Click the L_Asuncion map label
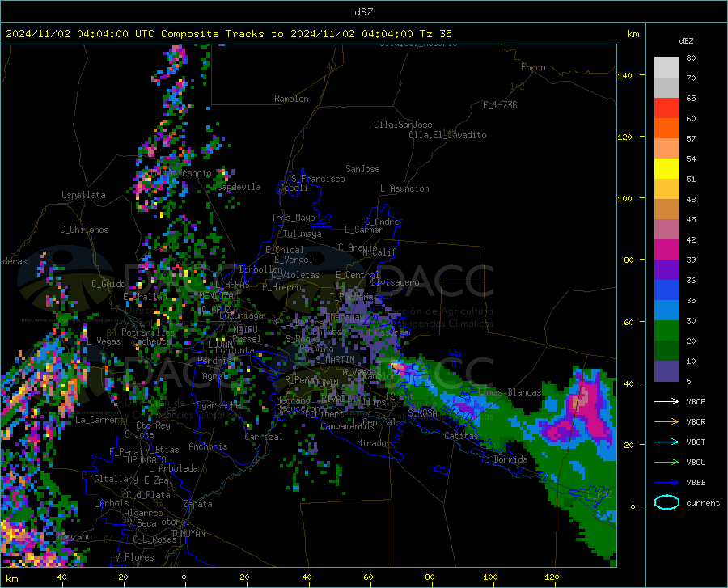The image size is (728, 588). [404, 188]
